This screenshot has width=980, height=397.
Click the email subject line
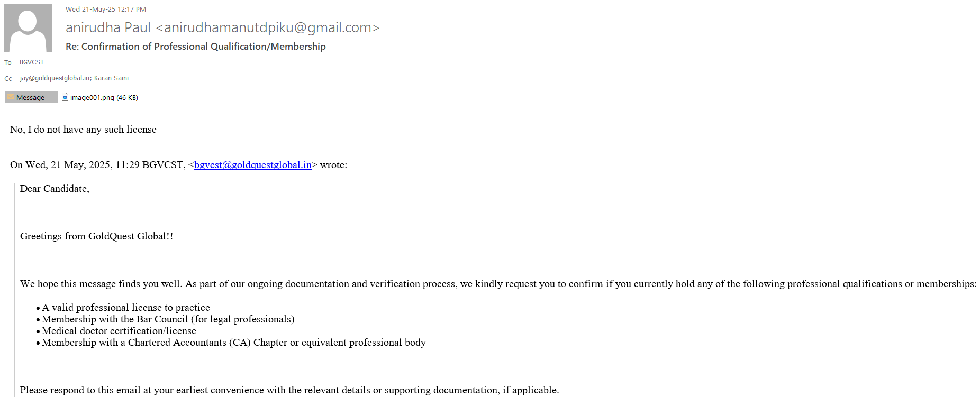click(x=195, y=47)
